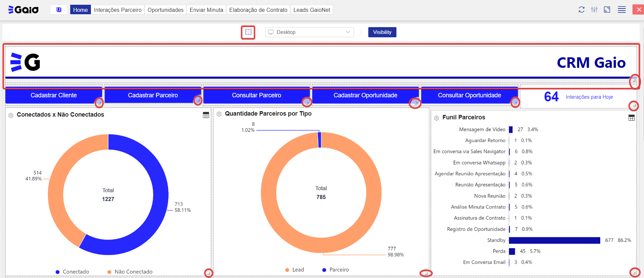Screen dimensions: 644x278
Task: Click the Gaio logo in top bar
Action: coord(23,9)
